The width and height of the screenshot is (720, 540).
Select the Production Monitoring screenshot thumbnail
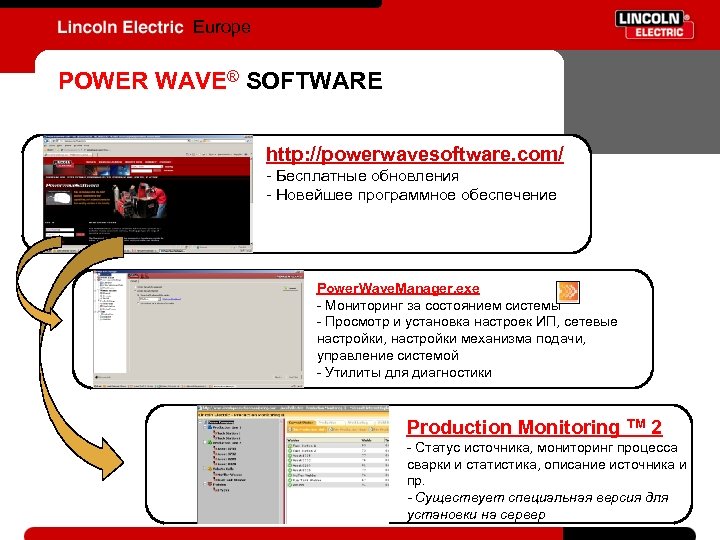293,464
